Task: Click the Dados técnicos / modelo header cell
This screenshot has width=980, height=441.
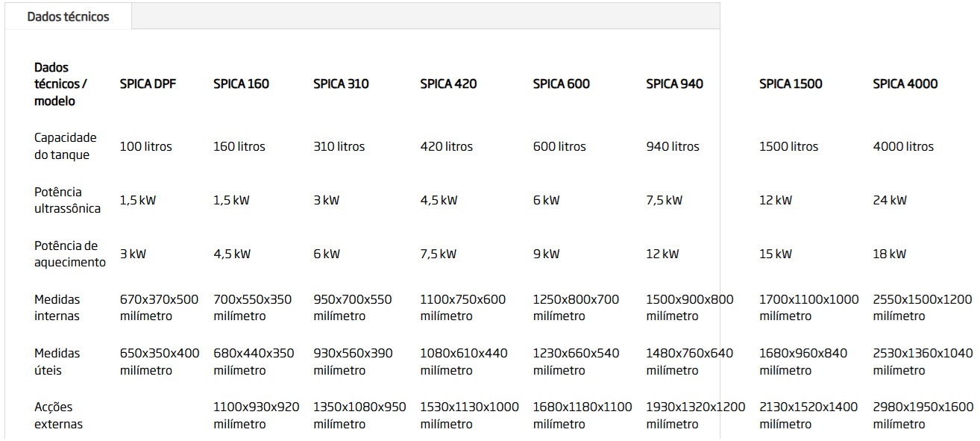Action: [60, 84]
